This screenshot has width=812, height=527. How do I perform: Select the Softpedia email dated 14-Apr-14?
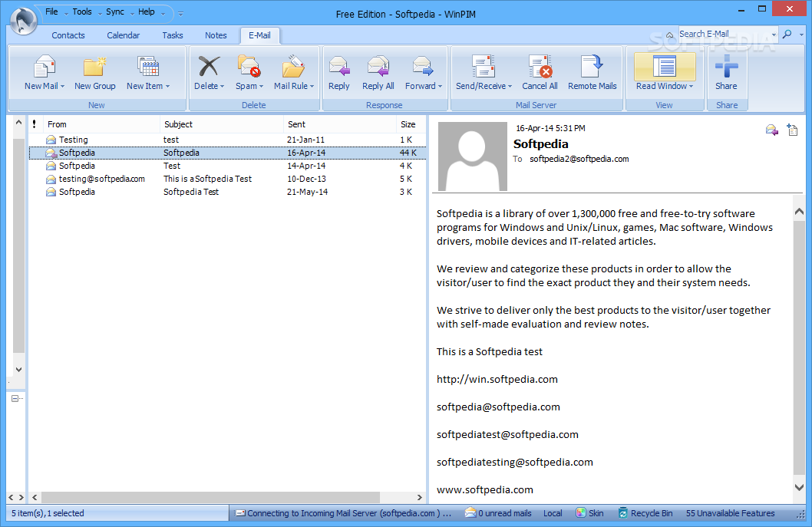[228, 166]
